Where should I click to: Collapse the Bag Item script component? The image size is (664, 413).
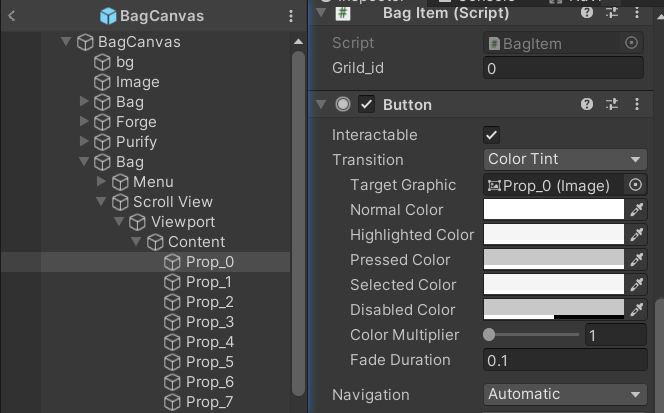321,13
